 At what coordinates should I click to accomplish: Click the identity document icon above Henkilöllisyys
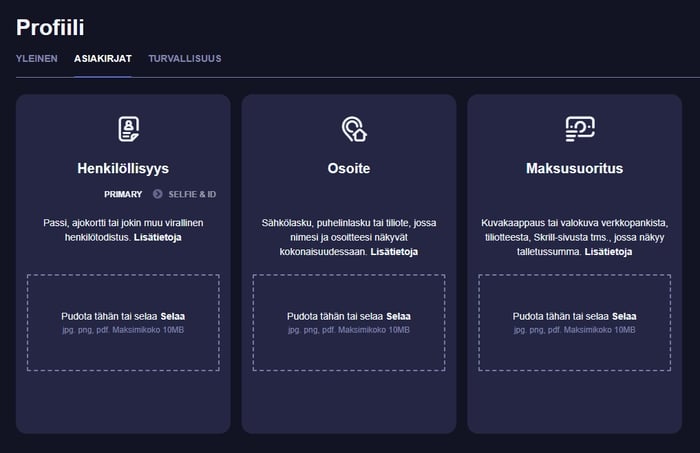point(129,129)
